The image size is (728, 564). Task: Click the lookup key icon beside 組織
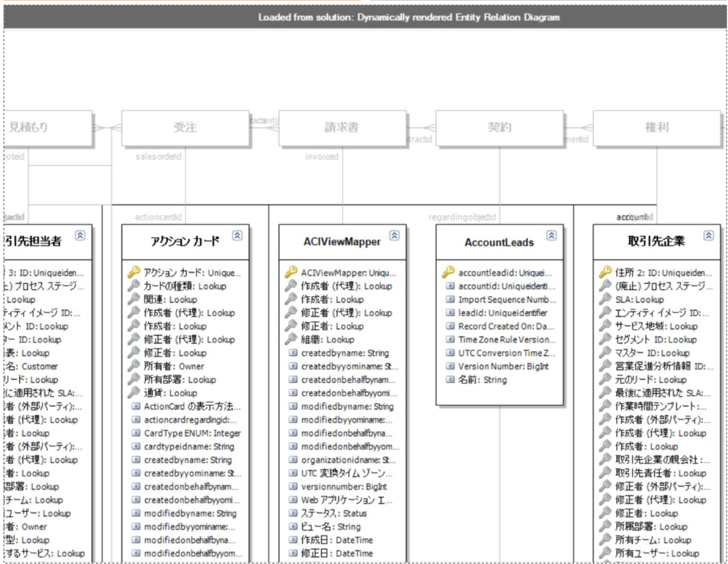tap(291, 339)
